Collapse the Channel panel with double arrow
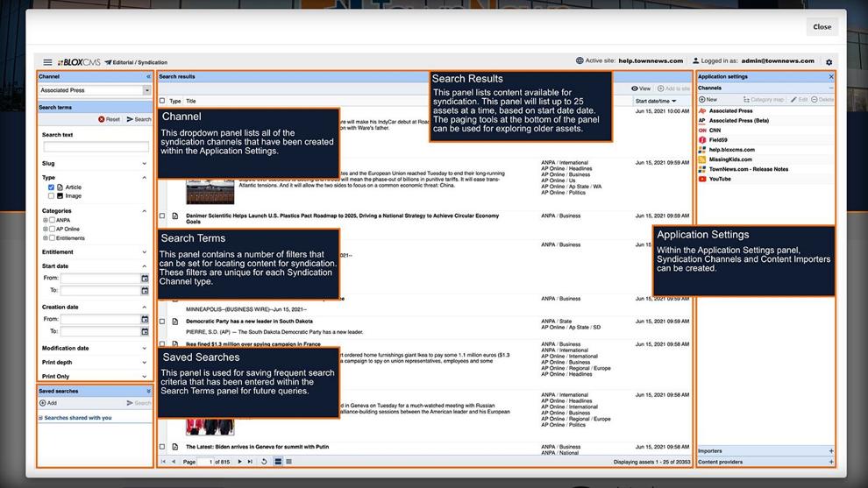The image size is (868, 488). [148, 76]
